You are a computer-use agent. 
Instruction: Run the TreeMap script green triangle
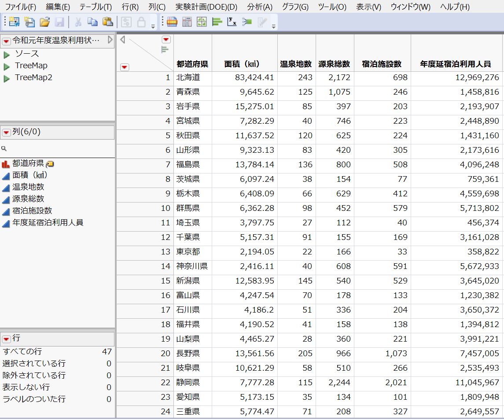(7, 67)
